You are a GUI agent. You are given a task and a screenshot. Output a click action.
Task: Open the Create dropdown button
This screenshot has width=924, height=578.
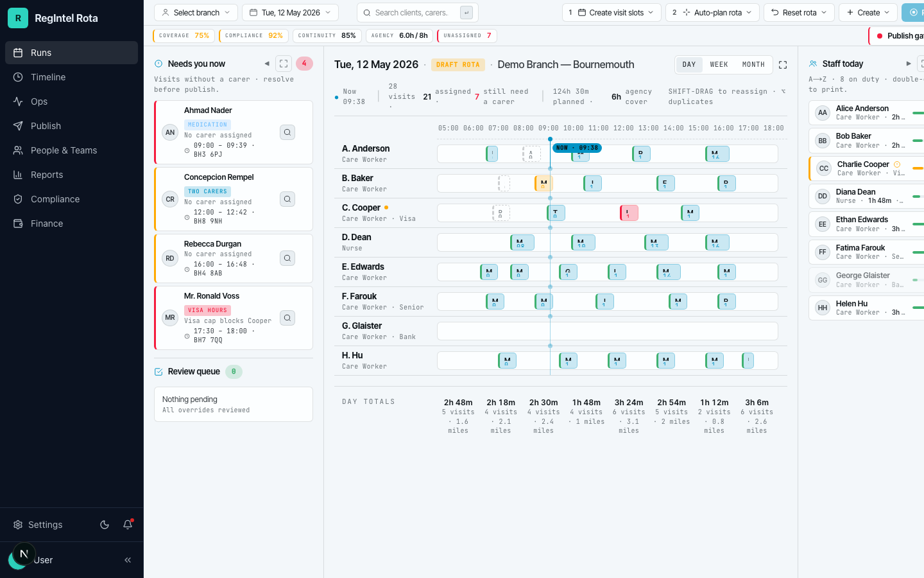coord(868,12)
